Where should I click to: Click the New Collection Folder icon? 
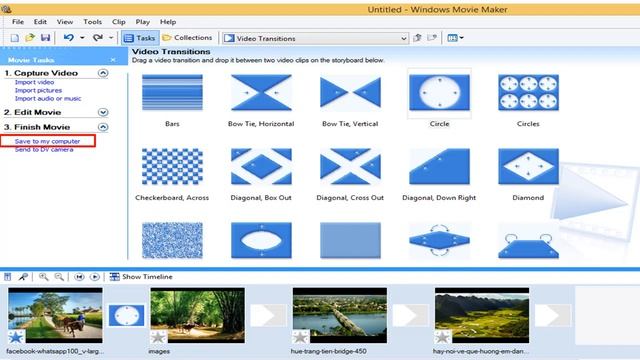tap(432, 38)
